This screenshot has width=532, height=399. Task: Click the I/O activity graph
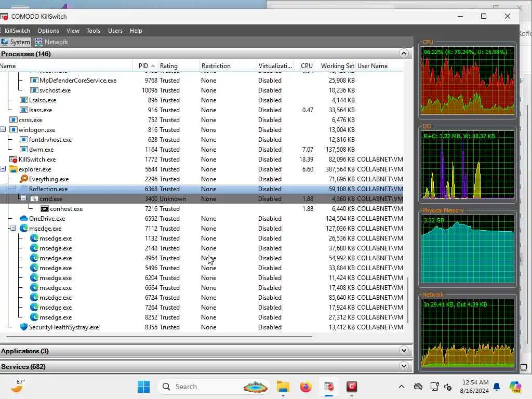[x=468, y=165]
